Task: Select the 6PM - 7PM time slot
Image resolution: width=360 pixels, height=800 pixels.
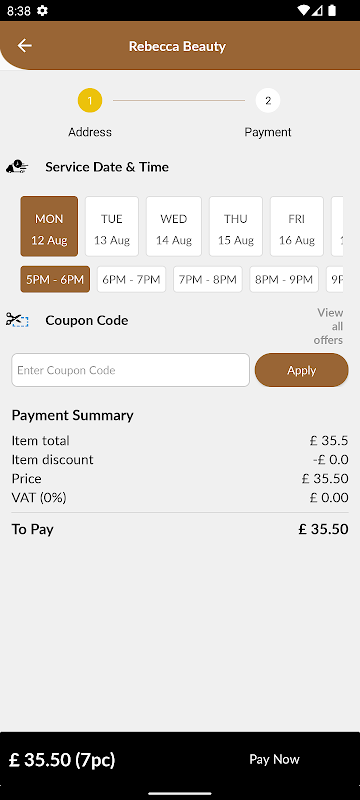Action: point(132,279)
